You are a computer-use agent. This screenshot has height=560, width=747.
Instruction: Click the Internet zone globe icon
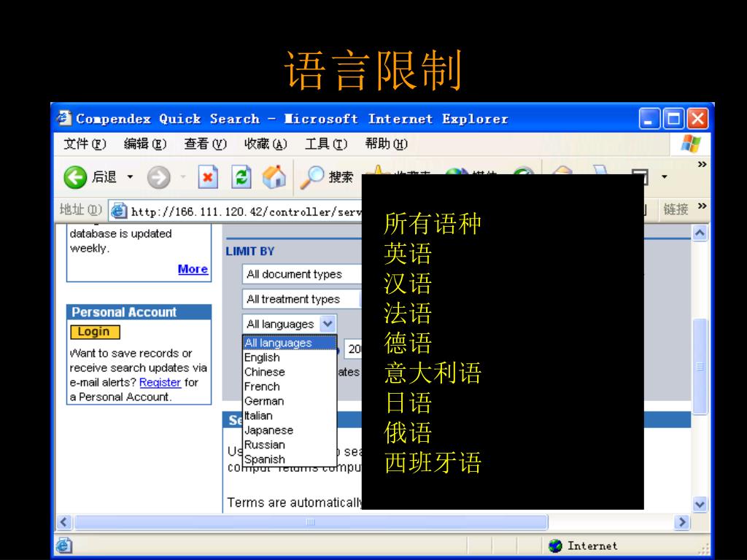pyautogui.click(x=555, y=545)
